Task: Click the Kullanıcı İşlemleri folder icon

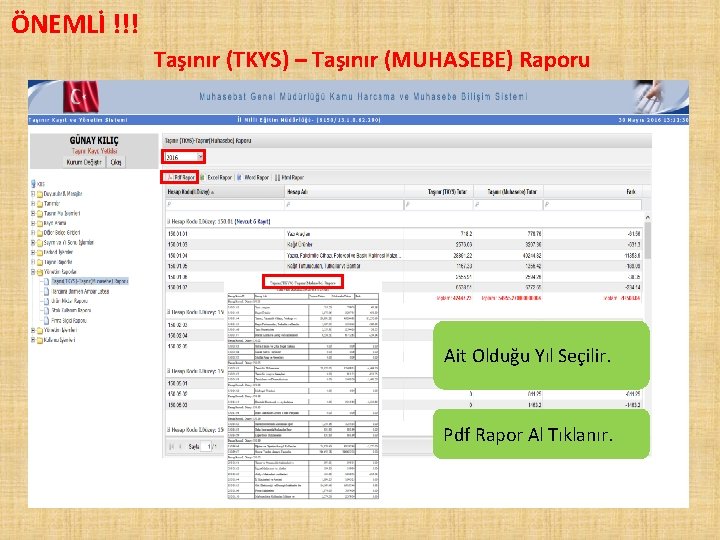Action: click(40, 340)
